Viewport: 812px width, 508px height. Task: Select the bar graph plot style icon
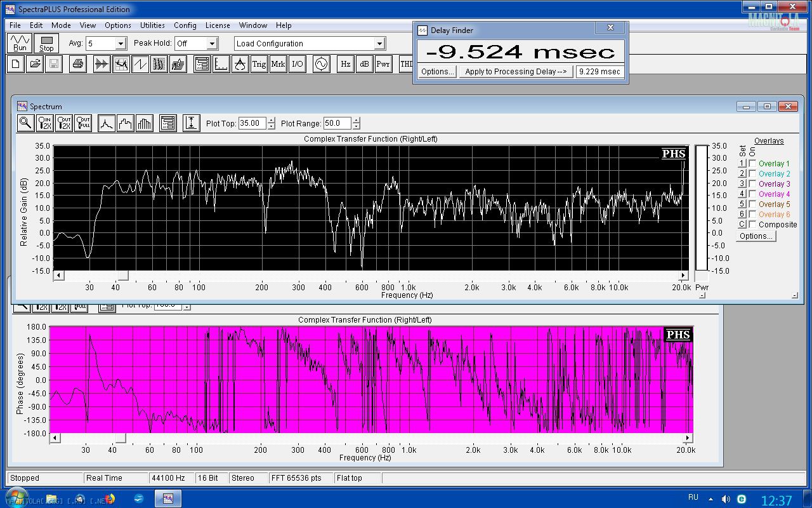[x=145, y=123]
